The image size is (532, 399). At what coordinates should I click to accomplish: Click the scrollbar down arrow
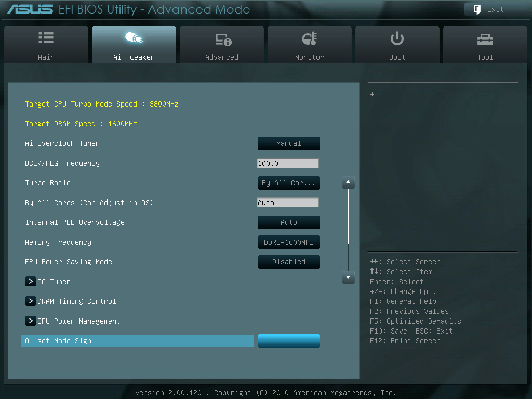pos(348,277)
